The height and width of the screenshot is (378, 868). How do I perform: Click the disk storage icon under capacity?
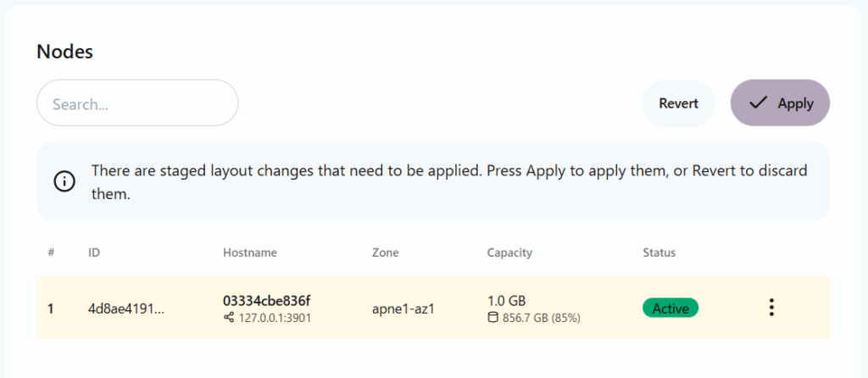pyautogui.click(x=492, y=318)
